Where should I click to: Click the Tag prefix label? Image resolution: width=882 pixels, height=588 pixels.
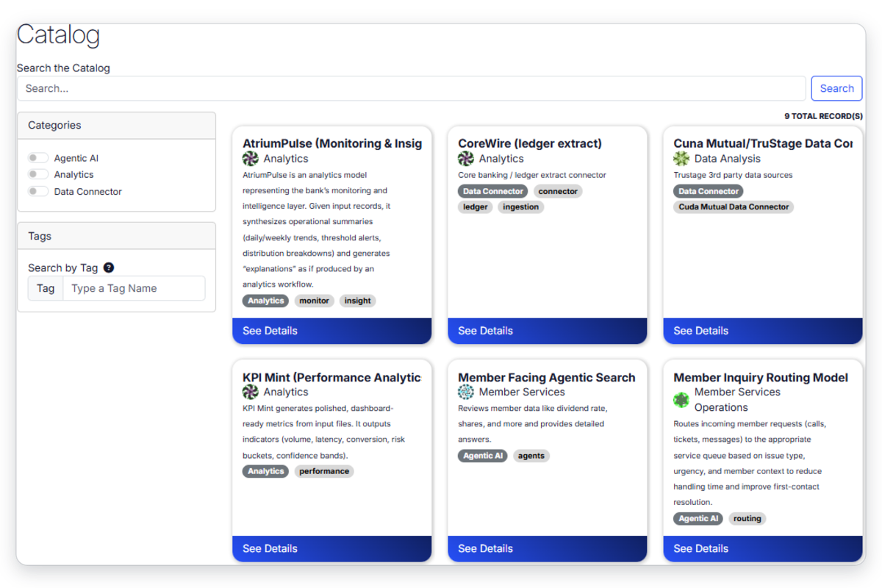point(46,288)
